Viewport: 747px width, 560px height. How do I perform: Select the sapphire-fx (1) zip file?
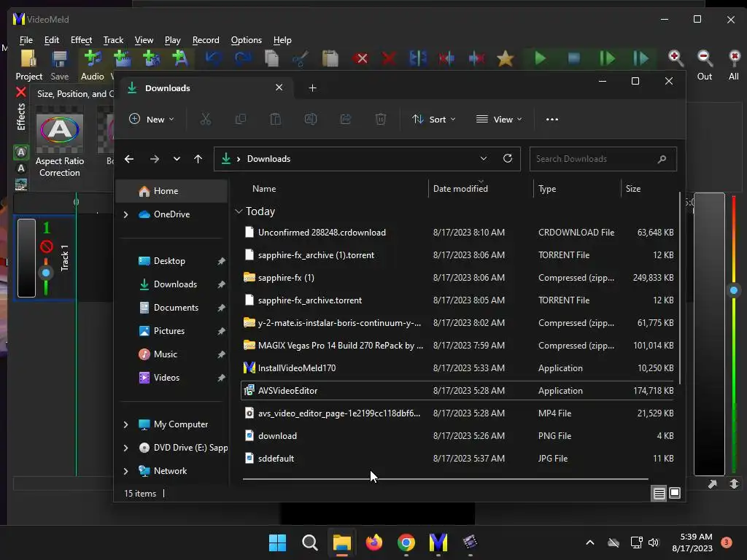pos(457,278)
